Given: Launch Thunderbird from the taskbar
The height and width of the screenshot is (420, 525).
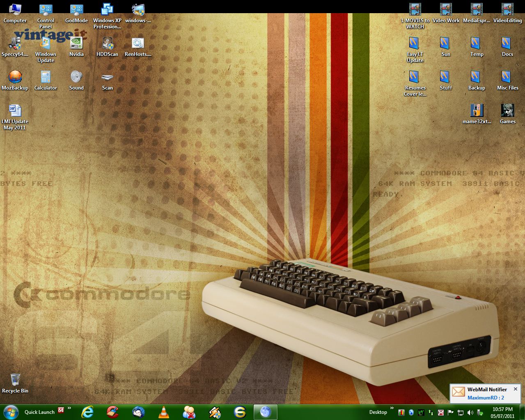Looking at the screenshot, I should tap(138, 412).
